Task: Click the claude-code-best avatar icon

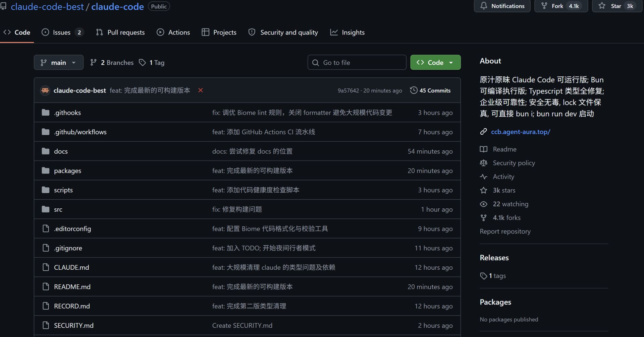Action: click(45, 90)
